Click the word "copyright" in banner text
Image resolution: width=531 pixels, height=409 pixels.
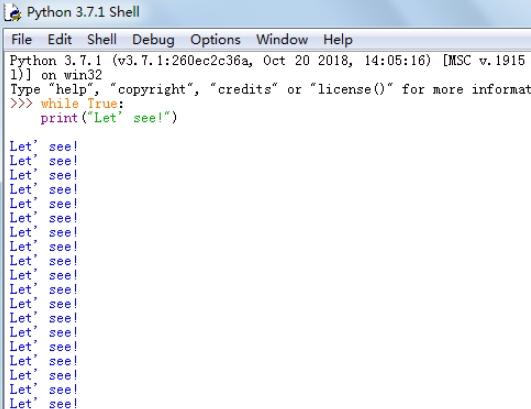click(152, 90)
